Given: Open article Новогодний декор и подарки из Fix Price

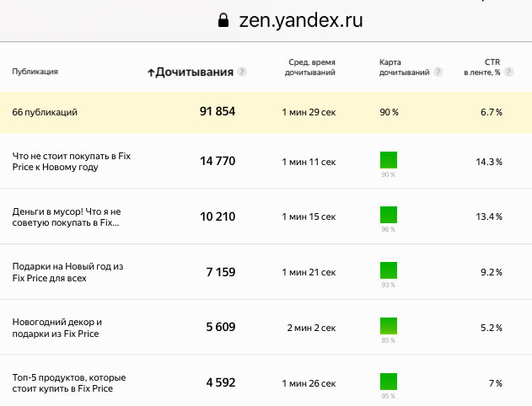Looking at the screenshot, I should 57,328.
